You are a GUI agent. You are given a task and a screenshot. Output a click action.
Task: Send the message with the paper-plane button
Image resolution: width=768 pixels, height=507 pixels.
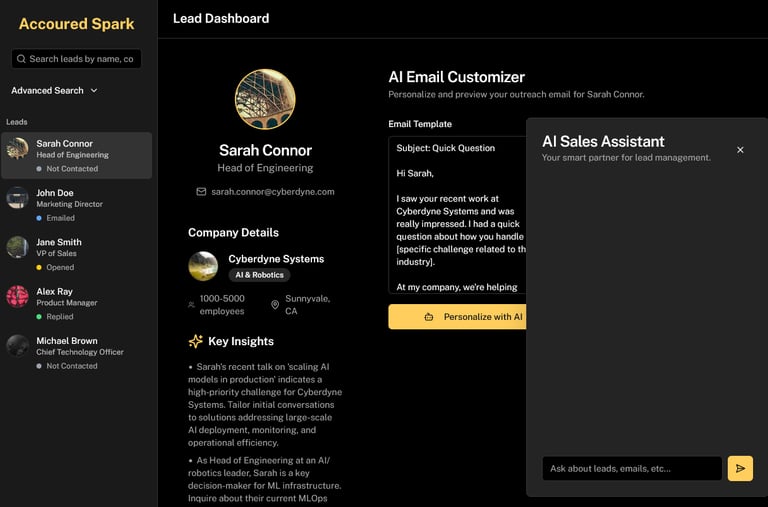(x=740, y=468)
